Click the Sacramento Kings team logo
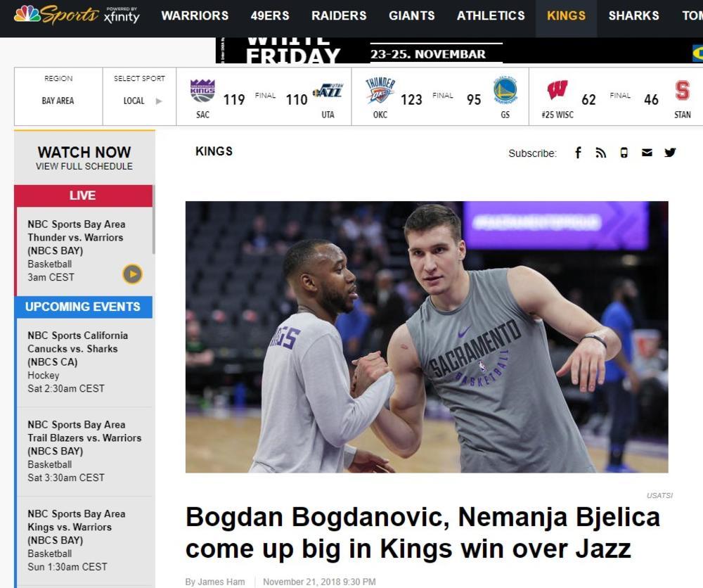Viewport: 703px width, 588px height. click(202, 91)
